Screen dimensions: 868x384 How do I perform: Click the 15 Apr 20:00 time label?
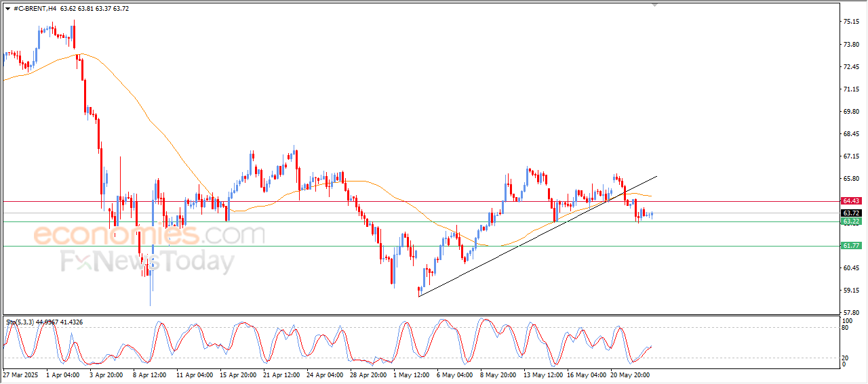coord(238,375)
